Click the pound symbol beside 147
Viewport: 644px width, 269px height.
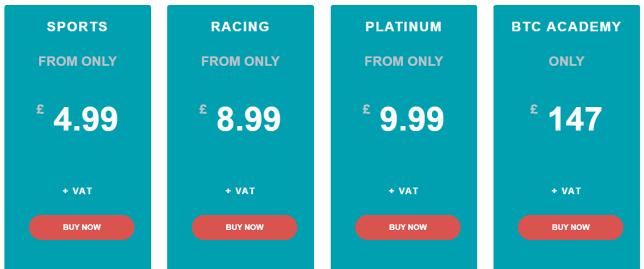pyautogui.click(x=534, y=110)
